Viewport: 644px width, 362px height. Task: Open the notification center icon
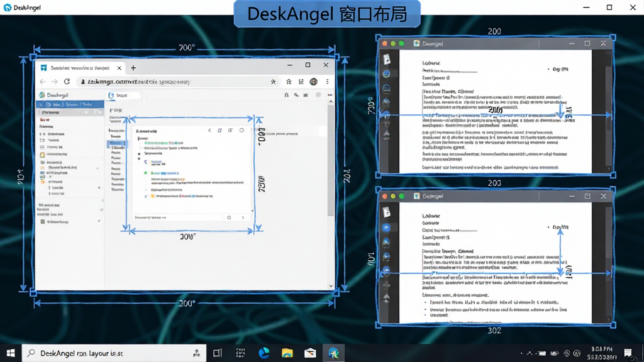click(x=628, y=353)
